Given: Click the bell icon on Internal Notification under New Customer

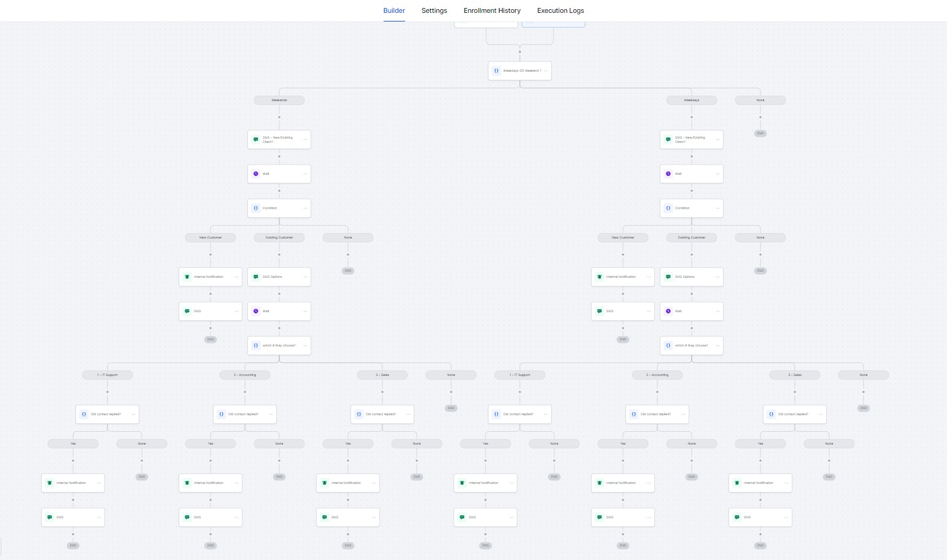Looking at the screenshot, I should 187,277.
